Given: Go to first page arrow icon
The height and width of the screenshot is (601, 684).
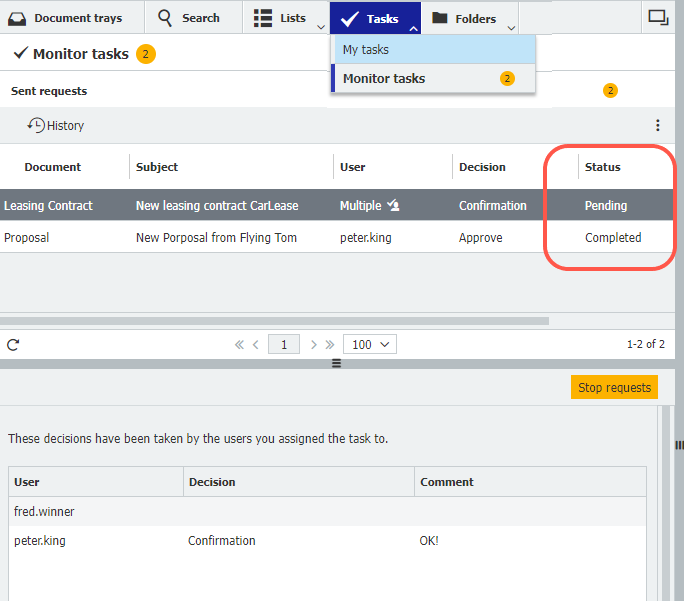Looking at the screenshot, I should (239, 345).
